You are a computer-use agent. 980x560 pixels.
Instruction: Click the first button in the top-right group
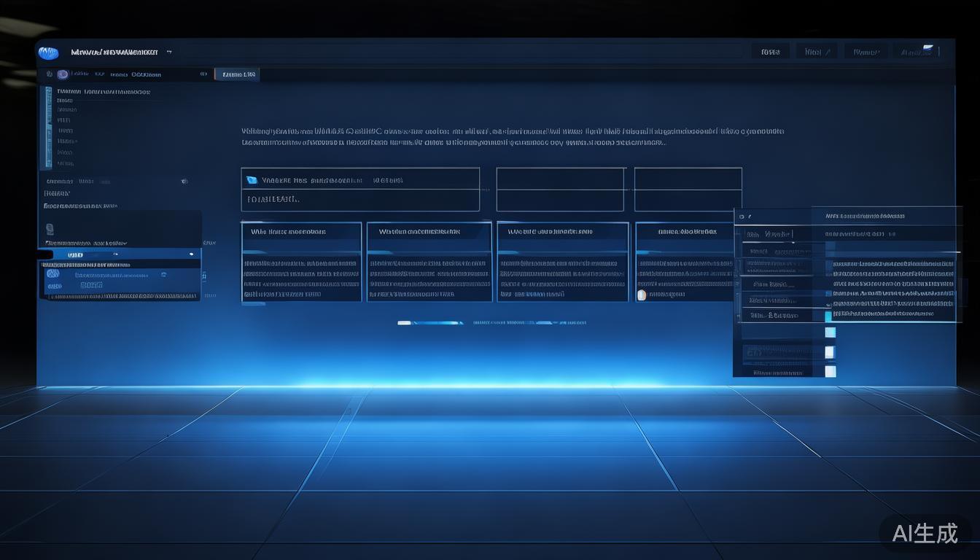point(770,52)
